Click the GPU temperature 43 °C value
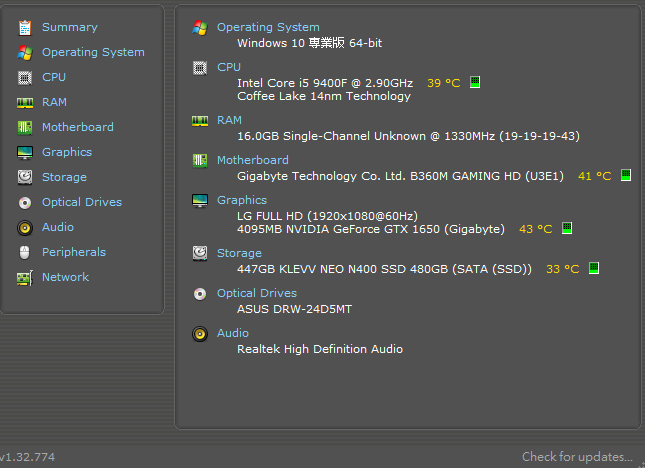 536,229
